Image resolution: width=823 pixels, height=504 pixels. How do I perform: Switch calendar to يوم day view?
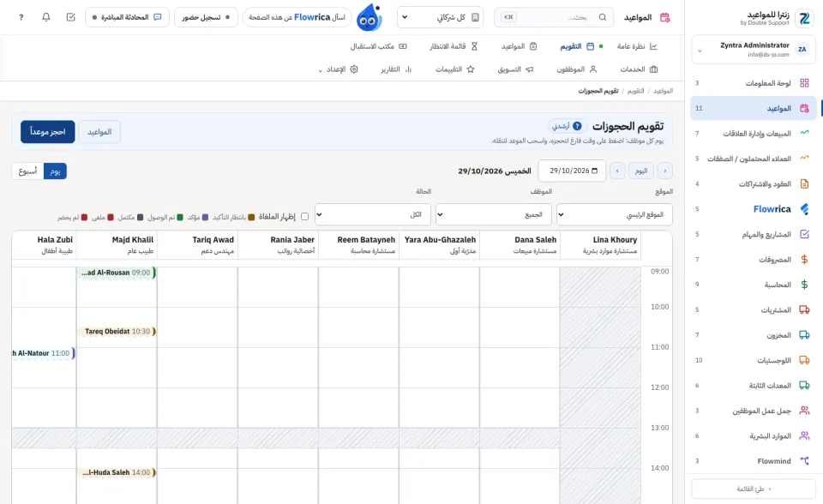[x=55, y=171]
